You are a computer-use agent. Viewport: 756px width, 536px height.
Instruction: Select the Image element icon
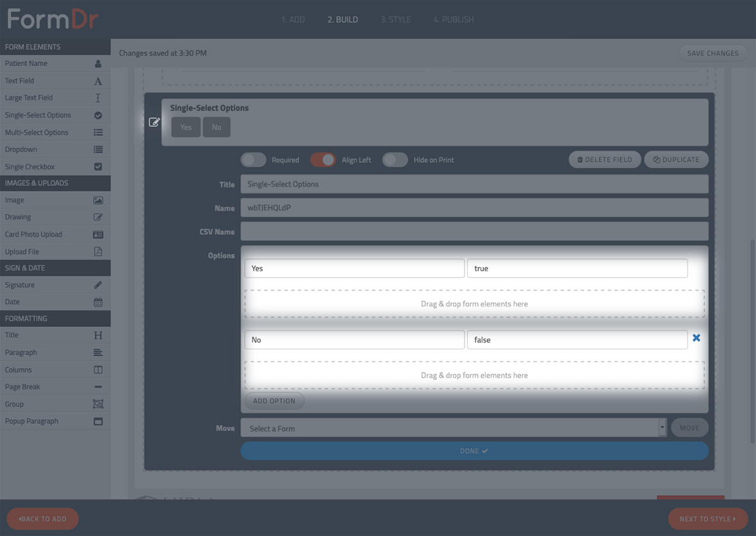[98, 200]
